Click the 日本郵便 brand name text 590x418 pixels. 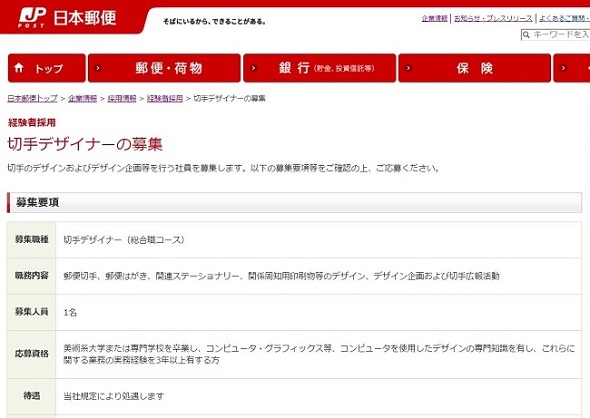click(x=85, y=18)
